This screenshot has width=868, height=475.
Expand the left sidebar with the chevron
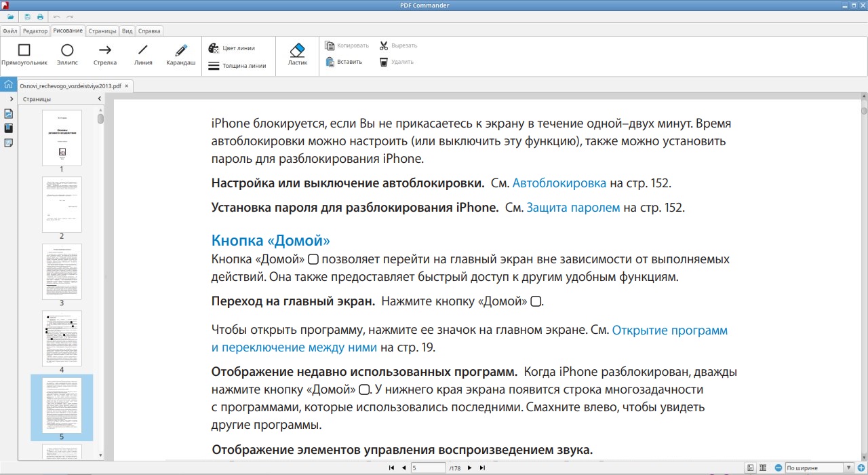pos(12,99)
